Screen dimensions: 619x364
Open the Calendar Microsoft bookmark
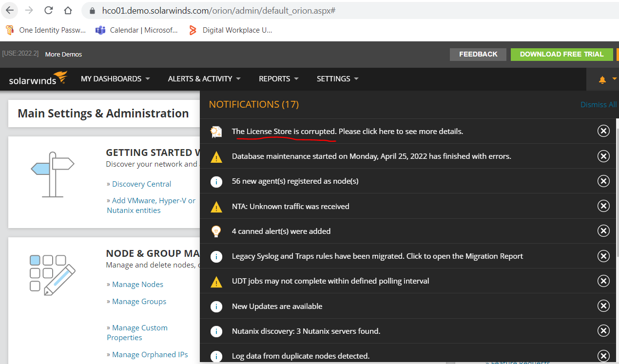click(137, 30)
